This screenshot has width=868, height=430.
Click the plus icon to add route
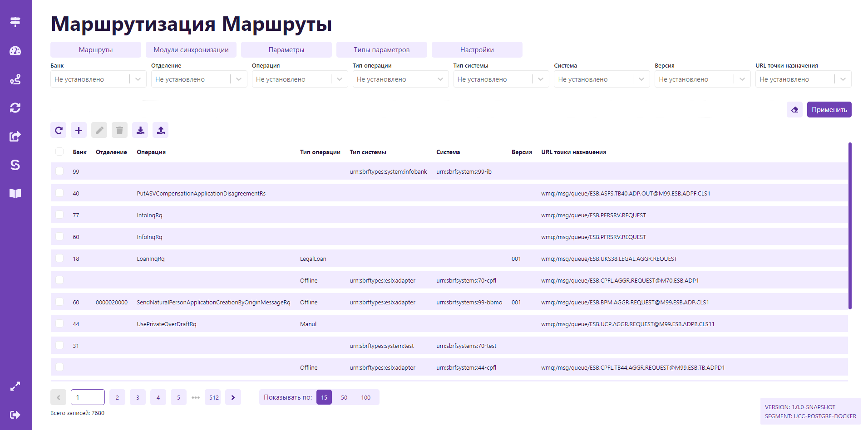(x=79, y=130)
